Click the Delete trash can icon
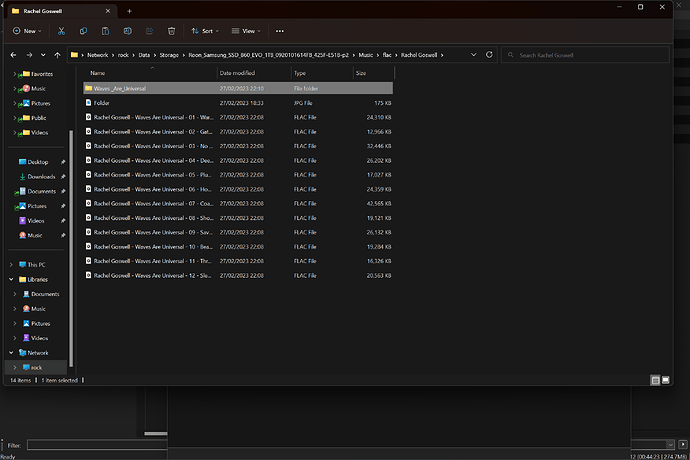 [172, 32]
